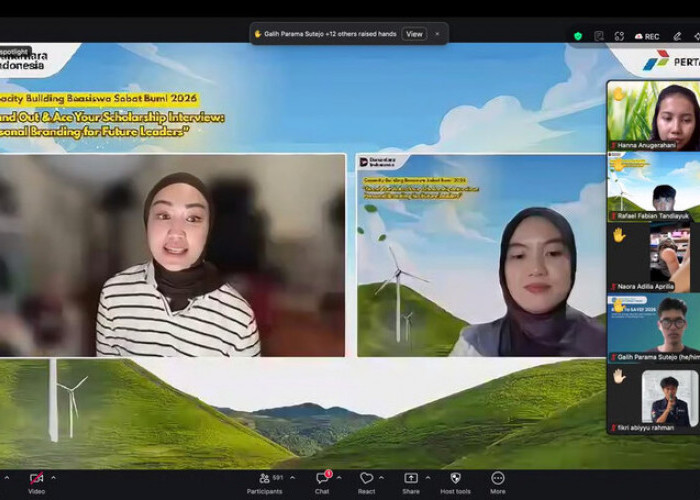Screen dimensions: 700x500
Task: Click the spotlight label at top left
Action: tap(15, 52)
